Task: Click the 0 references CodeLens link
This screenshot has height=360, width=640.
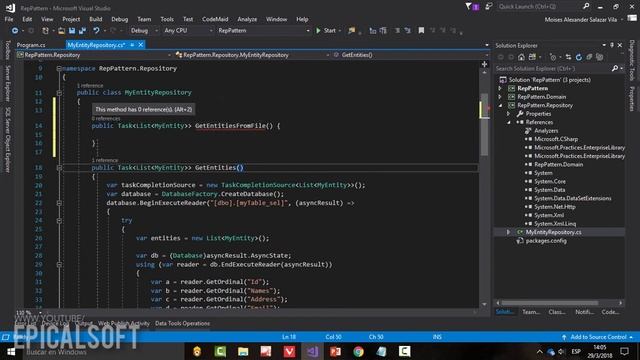Action: pos(106,118)
